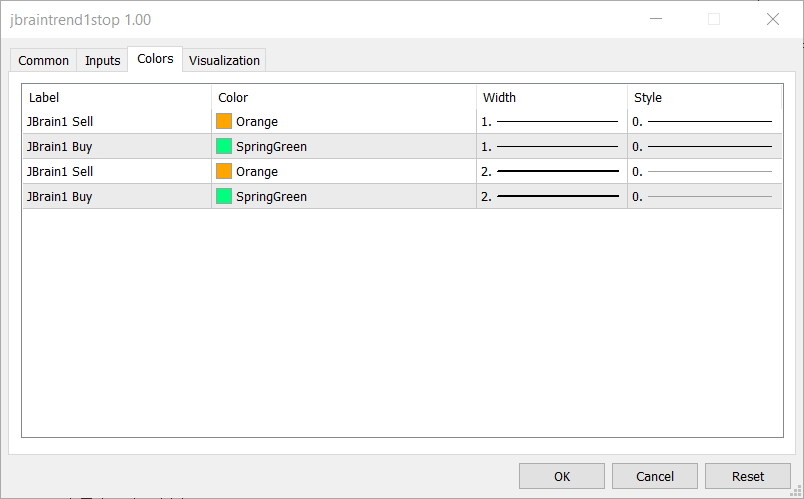Open width 2 setting of fourth row
Image resolution: width=804 pixels, height=499 pixels.
pos(551,196)
